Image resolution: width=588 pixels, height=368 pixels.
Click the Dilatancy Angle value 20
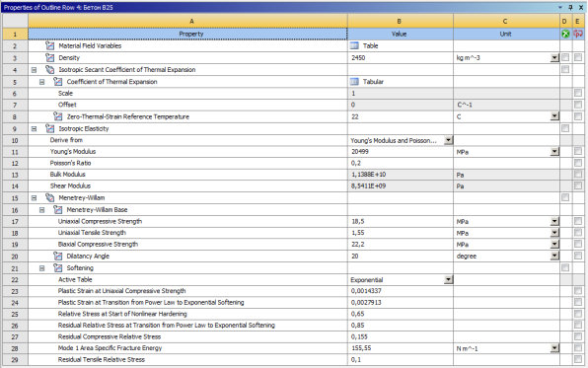(x=355, y=257)
